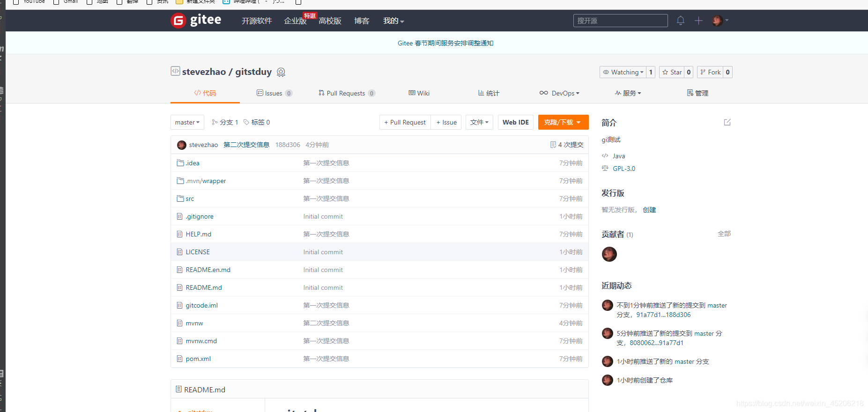Click avatar beside 1小时前创建了仓库 activity
The image size is (868, 412).
point(608,380)
